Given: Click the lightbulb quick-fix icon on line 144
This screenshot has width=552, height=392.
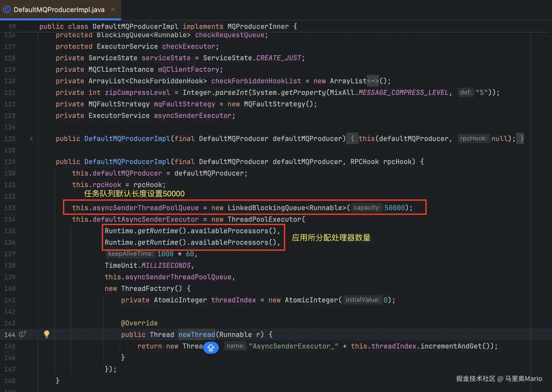Looking at the screenshot, I should coord(47,334).
